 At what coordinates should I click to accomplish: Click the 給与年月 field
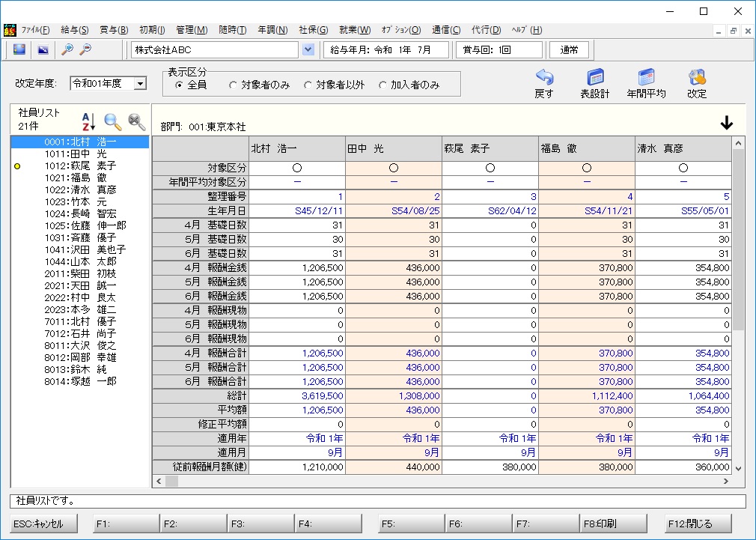point(385,49)
